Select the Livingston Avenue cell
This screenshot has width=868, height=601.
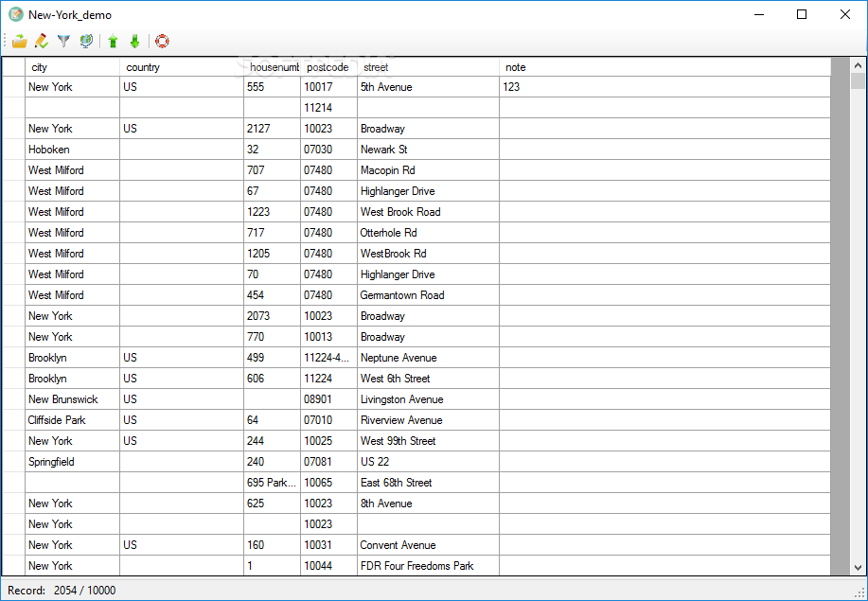click(x=428, y=399)
